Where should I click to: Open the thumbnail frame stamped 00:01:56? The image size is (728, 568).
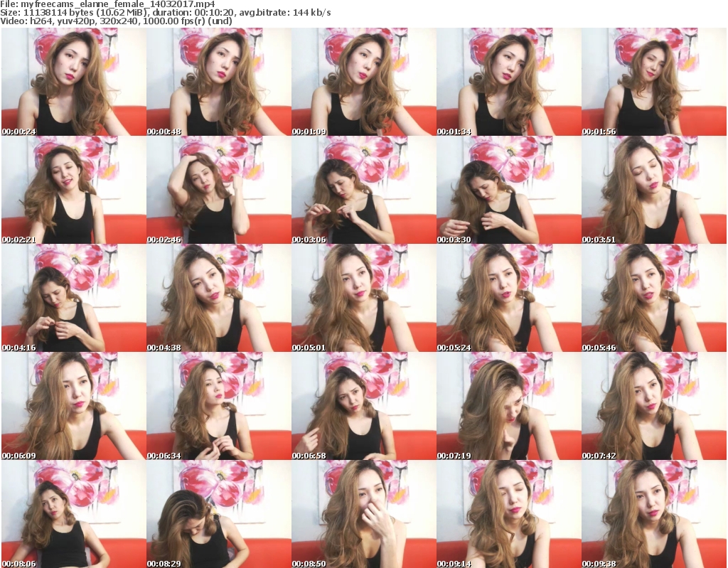pyautogui.click(x=654, y=82)
